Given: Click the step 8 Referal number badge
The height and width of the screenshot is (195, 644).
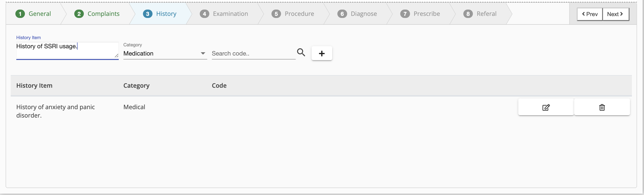Looking at the screenshot, I should click(x=468, y=14).
